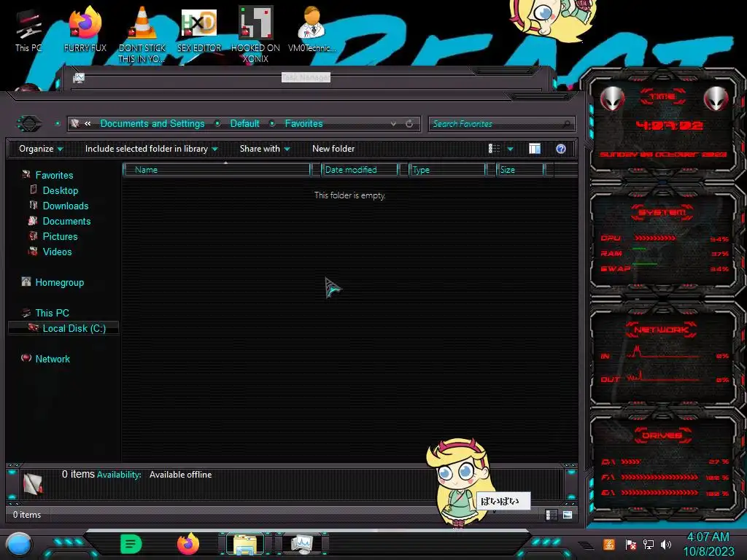Screen dimensions: 747x560
Task: Change the view with the view icon
Action: tap(494, 149)
